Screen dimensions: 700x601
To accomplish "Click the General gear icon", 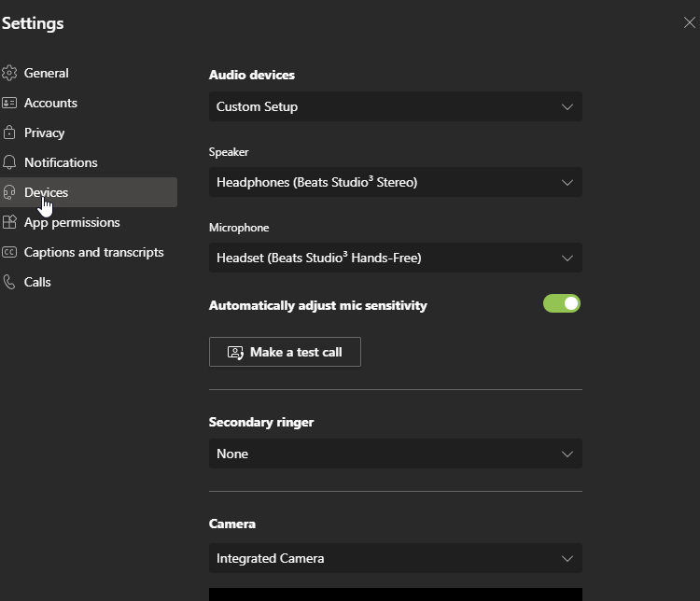I will pos(9,73).
